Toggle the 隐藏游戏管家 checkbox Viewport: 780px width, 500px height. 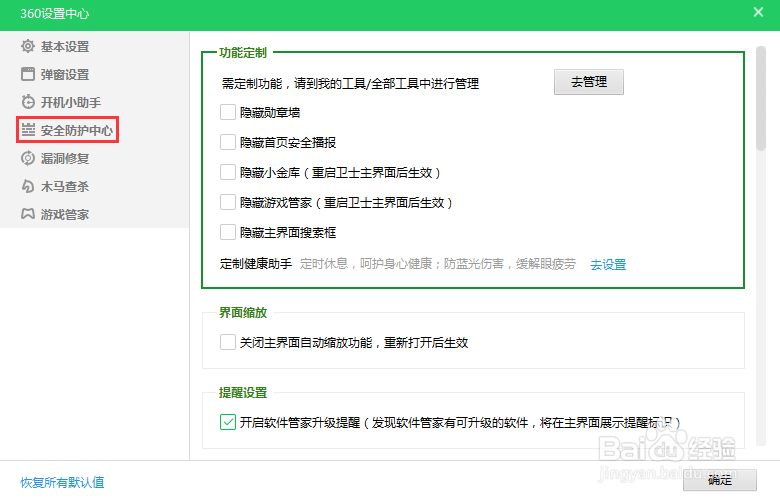pos(228,202)
